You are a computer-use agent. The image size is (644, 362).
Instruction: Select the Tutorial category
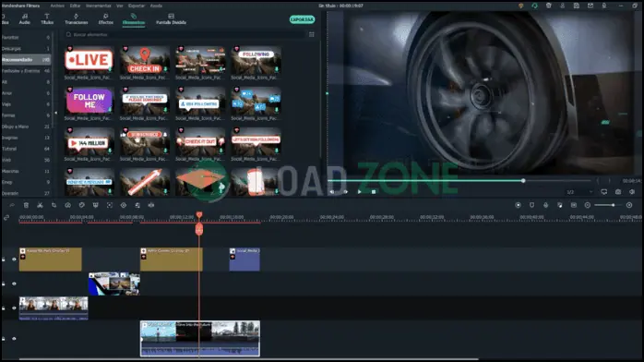(x=26, y=149)
